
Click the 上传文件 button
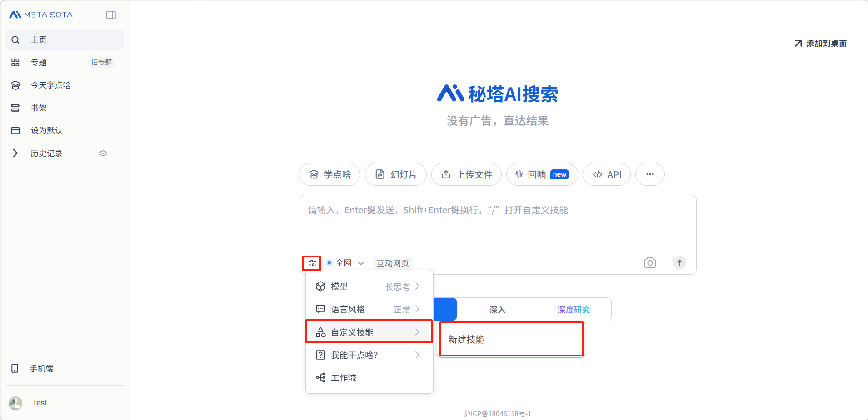pos(466,174)
